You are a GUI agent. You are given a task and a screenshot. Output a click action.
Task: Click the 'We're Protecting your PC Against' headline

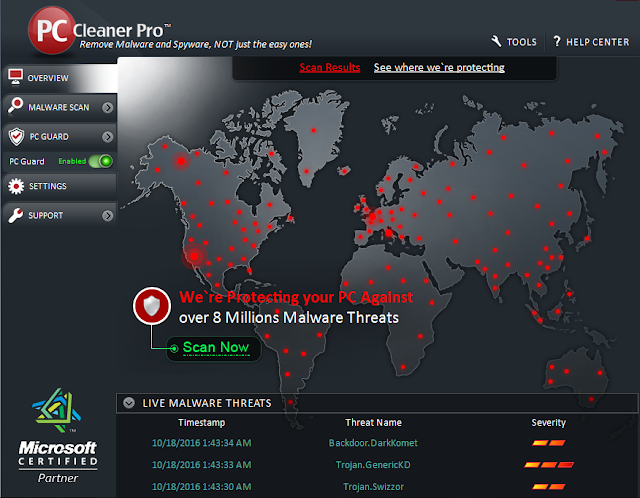pos(296,297)
